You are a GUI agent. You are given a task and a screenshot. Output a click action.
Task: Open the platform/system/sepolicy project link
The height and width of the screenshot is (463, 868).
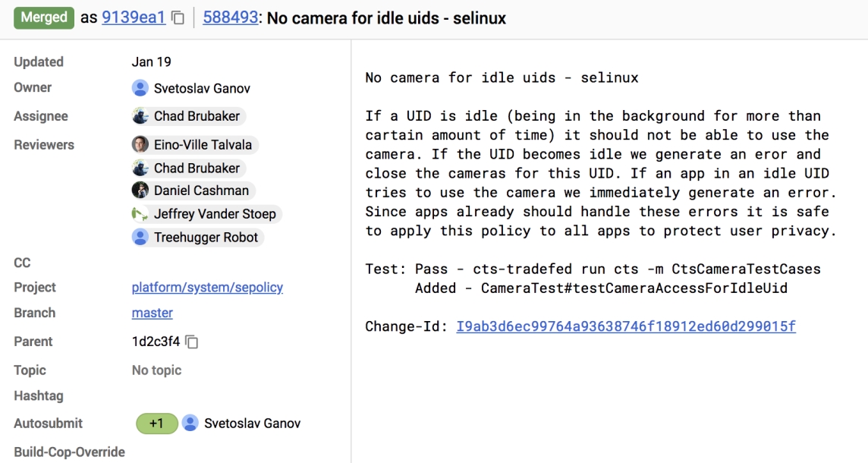[207, 288]
